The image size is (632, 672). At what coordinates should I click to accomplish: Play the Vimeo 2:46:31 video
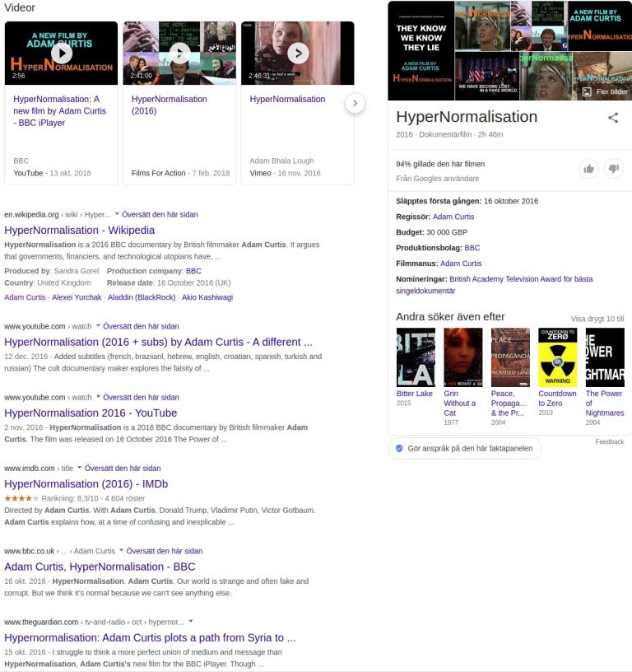coord(298,54)
